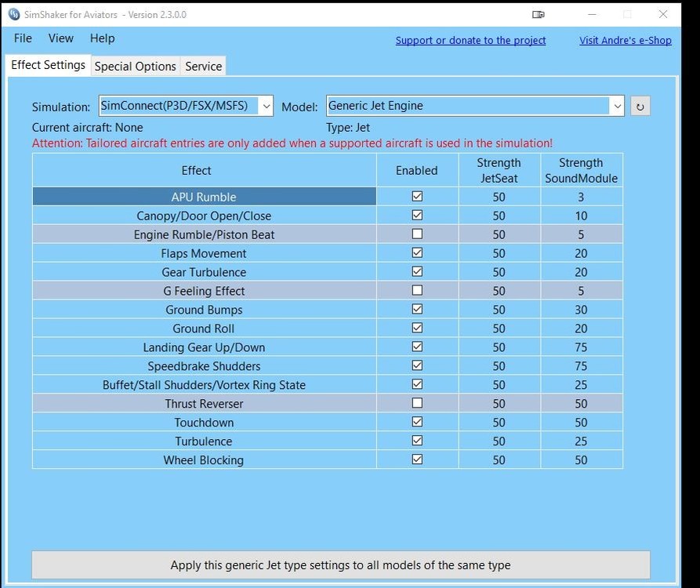Switch to the Service tab

tap(203, 67)
